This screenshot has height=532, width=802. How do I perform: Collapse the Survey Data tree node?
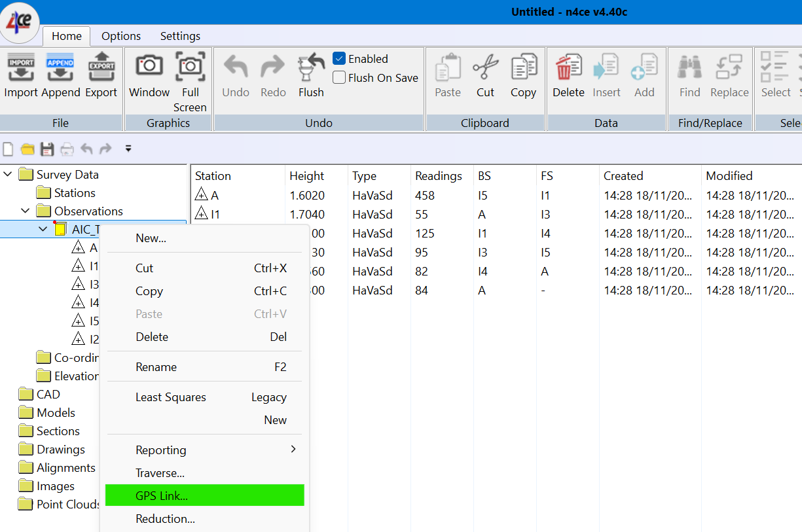coord(7,175)
